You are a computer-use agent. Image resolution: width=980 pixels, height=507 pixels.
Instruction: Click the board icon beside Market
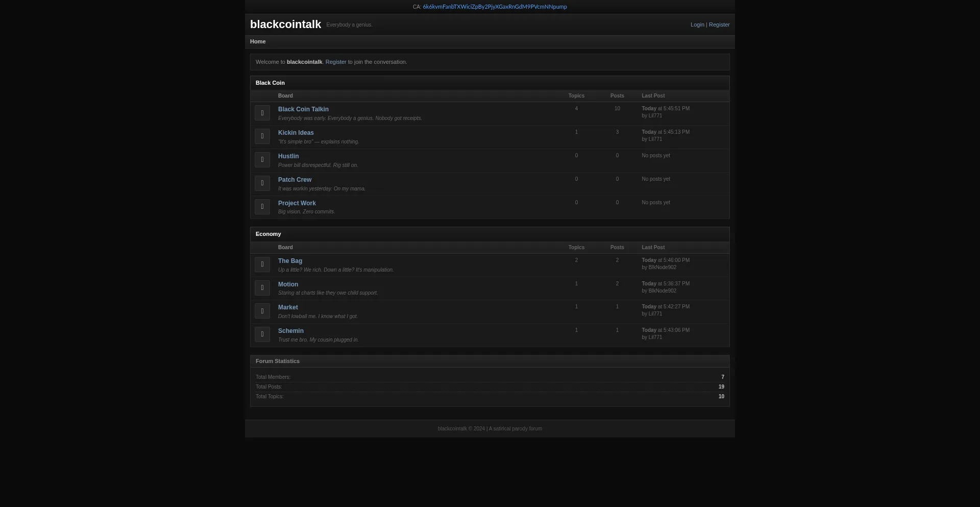(262, 311)
